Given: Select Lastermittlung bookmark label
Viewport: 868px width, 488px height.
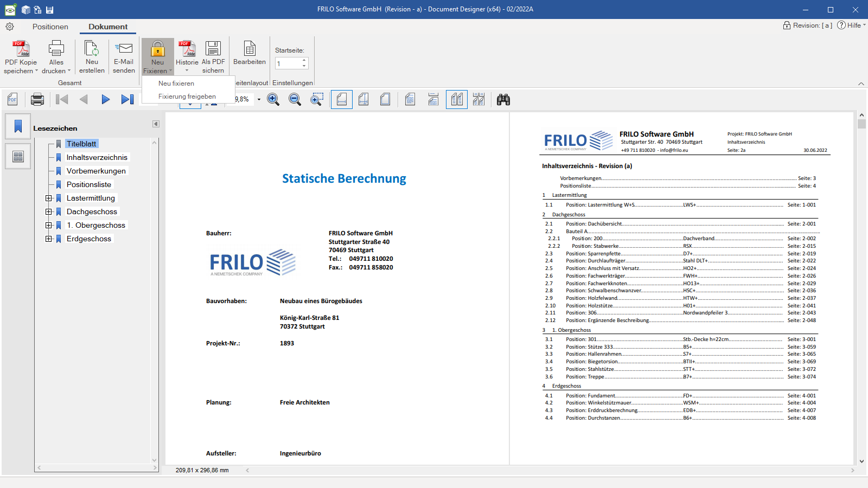Looking at the screenshot, I should click(91, 198).
